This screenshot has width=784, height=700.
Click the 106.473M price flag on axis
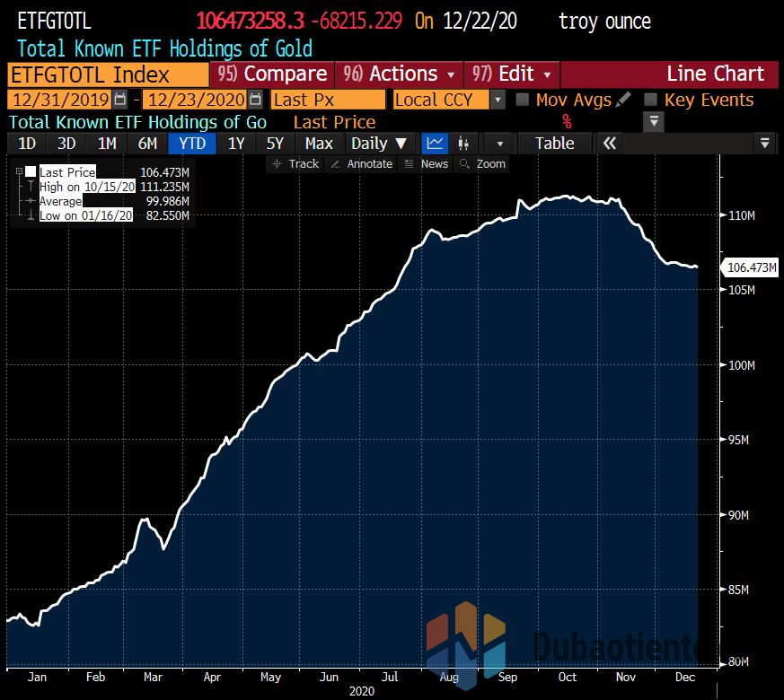tap(751, 267)
